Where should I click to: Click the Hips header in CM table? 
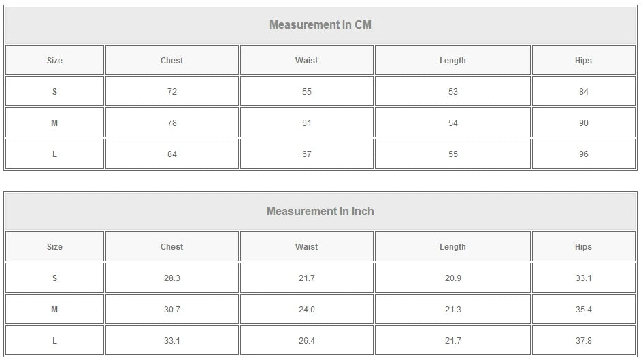583,61
